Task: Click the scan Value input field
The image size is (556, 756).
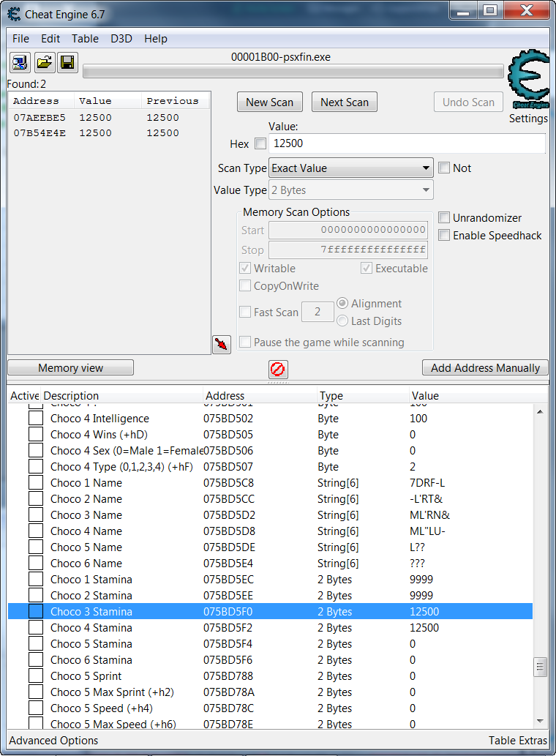Action: (407, 144)
